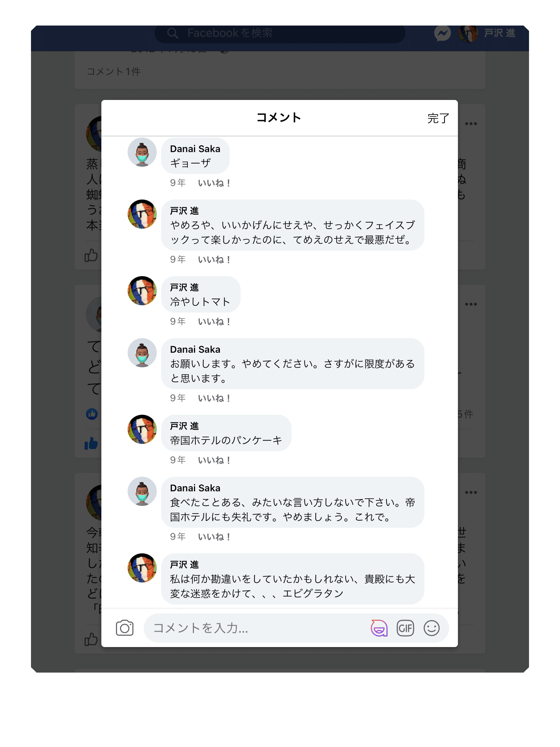Screen dimensions: 560x747
Task: Open Messenger from the top bar
Action: tap(442, 34)
